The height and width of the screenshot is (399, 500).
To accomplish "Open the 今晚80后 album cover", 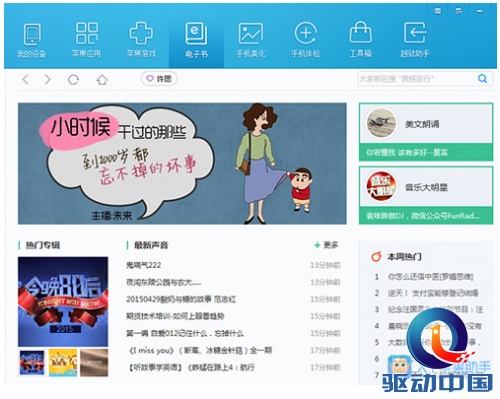I will (63, 302).
